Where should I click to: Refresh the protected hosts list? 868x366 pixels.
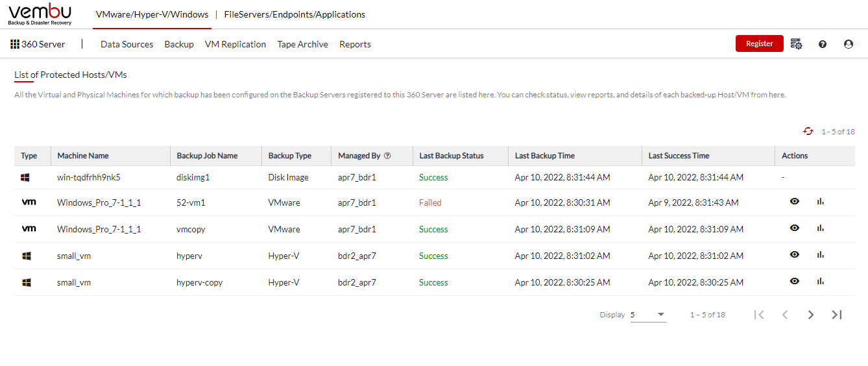808,131
